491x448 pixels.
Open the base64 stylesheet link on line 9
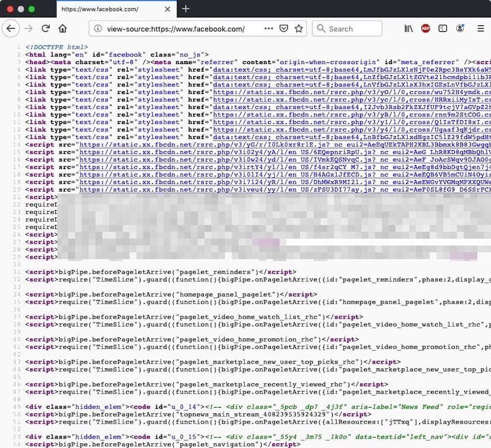point(352,107)
